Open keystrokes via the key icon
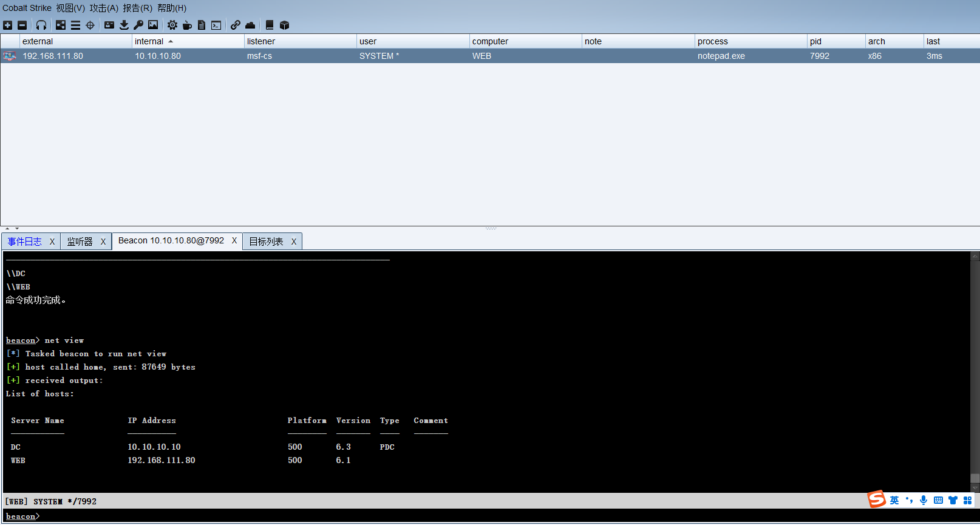This screenshot has height=525, width=980. [x=138, y=25]
